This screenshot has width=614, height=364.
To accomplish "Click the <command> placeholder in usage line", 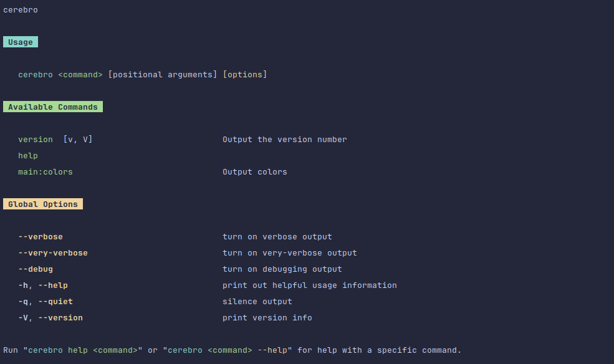I will [x=80, y=75].
